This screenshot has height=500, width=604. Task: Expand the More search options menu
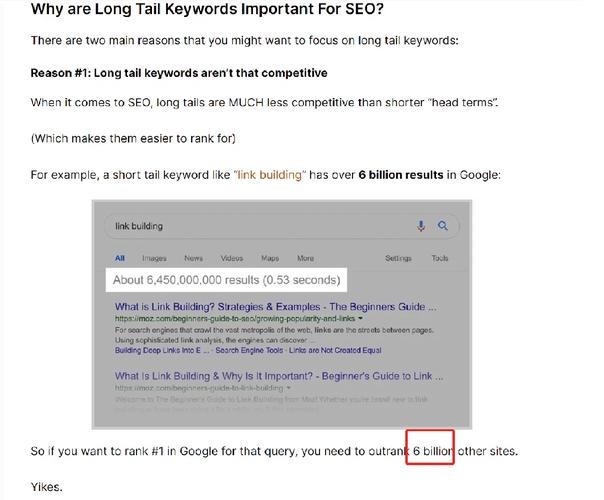point(305,258)
